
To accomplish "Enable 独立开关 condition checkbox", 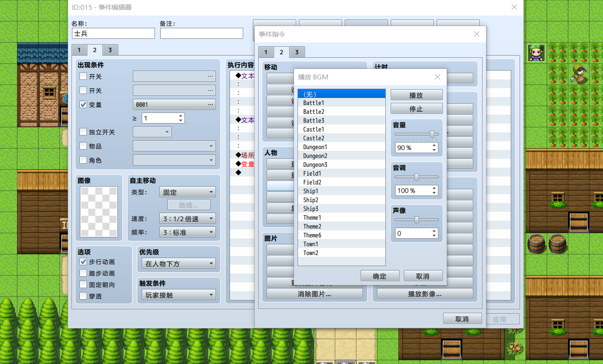I will click(x=83, y=131).
